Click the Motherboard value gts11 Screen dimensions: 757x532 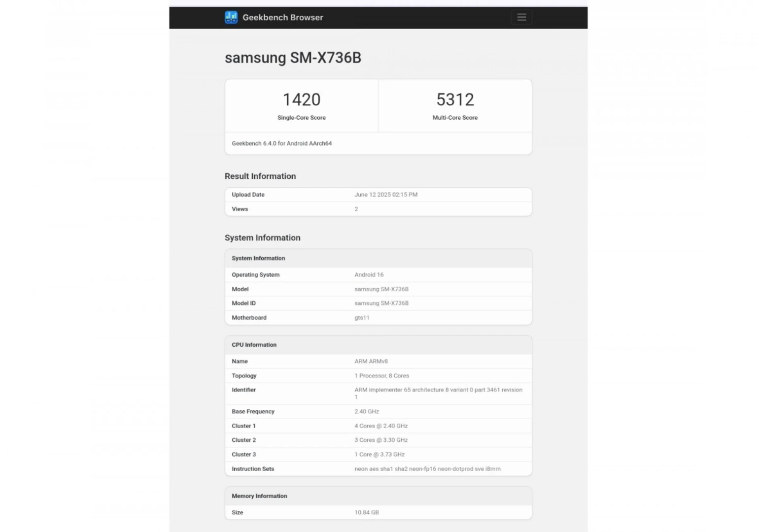[362, 318]
